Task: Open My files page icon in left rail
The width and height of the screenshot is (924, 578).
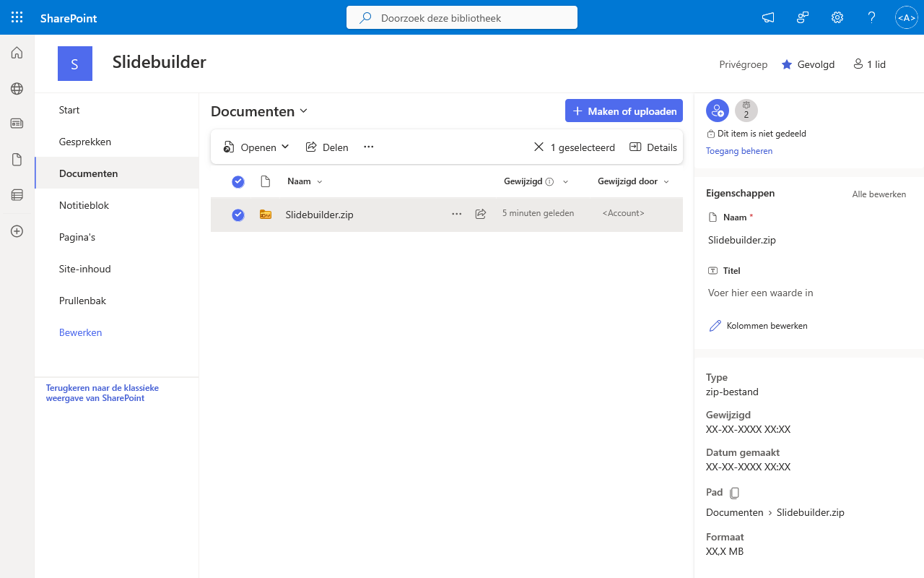Action: point(17,160)
